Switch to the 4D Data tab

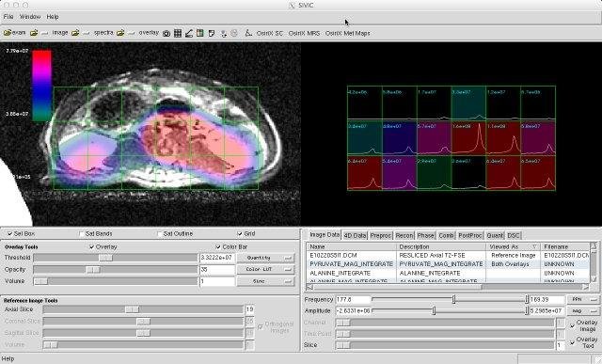(x=355, y=236)
